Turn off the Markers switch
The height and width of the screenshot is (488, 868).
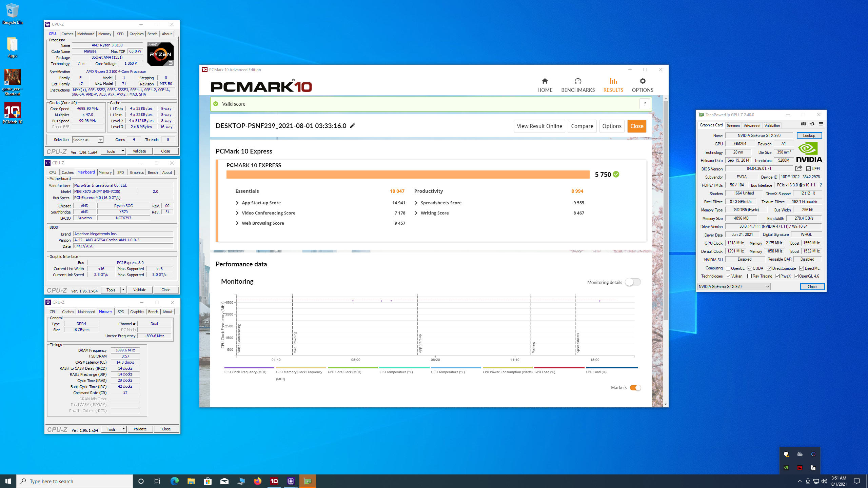coord(635,388)
